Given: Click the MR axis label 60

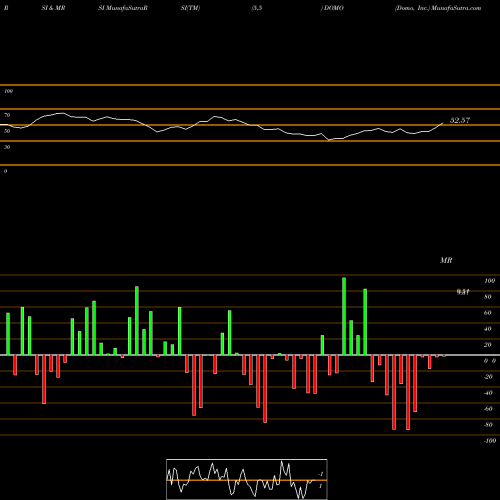Looking at the screenshot, I should [x=488, y=313].
